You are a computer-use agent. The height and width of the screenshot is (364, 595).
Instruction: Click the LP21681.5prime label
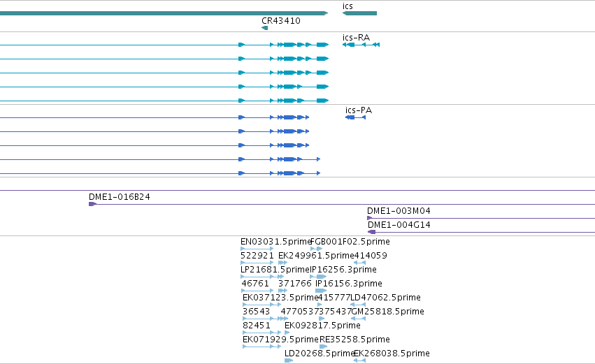pos(275,270)
